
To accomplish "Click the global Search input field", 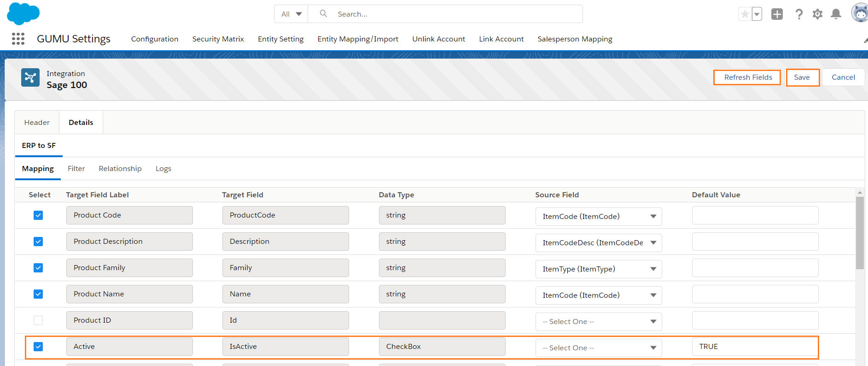I will [x=445, y=14].
